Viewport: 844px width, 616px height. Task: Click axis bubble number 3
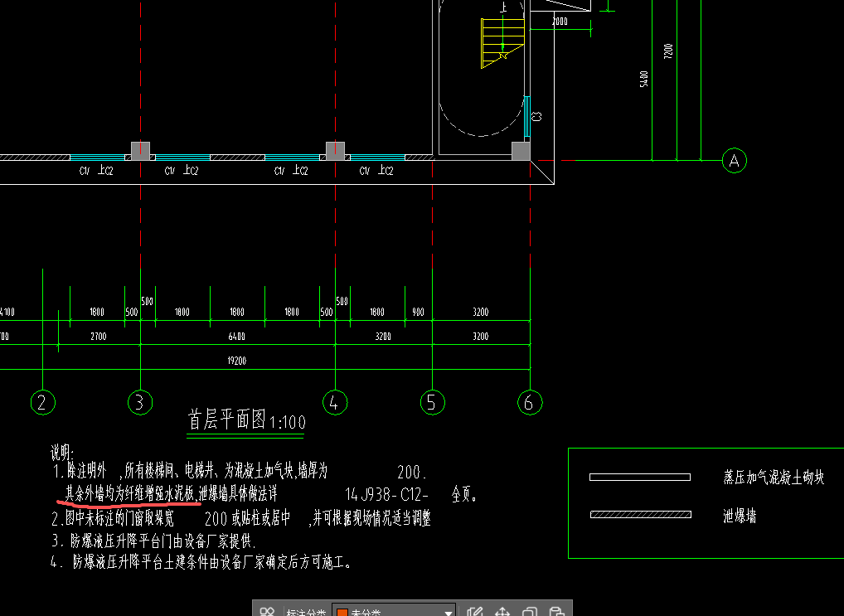[140, 403]
